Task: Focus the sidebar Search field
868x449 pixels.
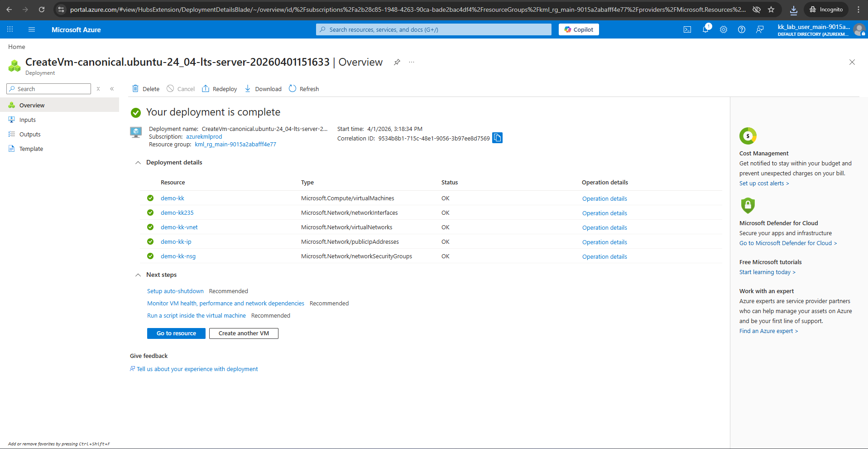Action: click(49, 89)
